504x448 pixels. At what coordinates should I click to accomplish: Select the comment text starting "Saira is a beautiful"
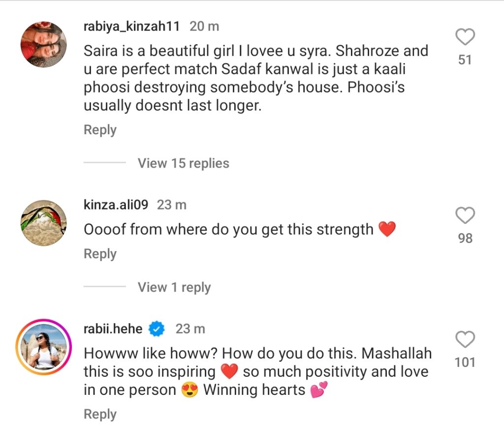(x=256, y=78)
